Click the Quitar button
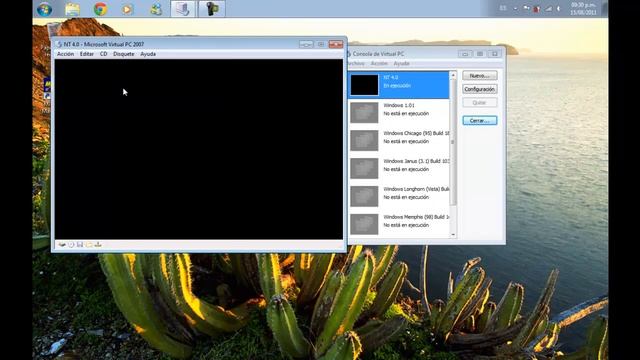This screenshot has height=360, width=640. click(x=480, y=102)
